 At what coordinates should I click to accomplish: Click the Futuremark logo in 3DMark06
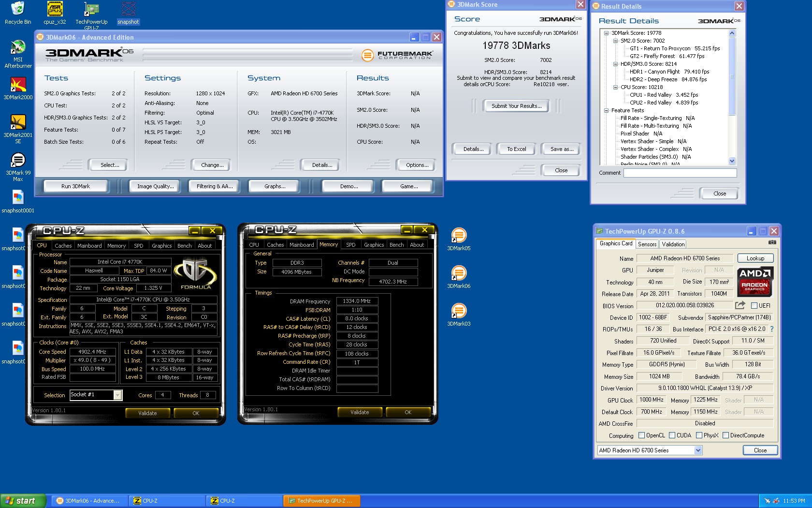coord(397,55)
